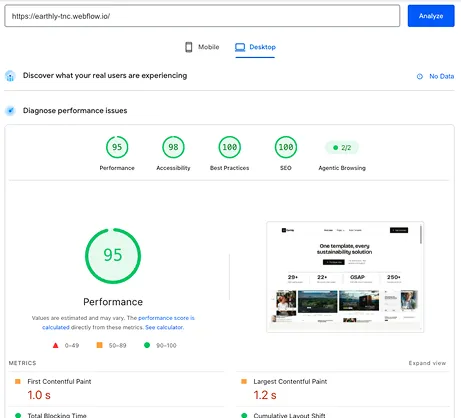Click the First Contentful Paint metric label
Viewport: 461px width, 418px height.
tap(59, 381)
